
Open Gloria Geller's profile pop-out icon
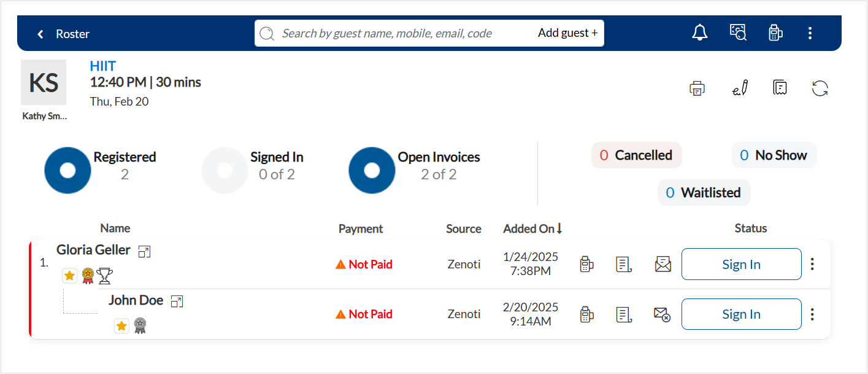[144, 251]
